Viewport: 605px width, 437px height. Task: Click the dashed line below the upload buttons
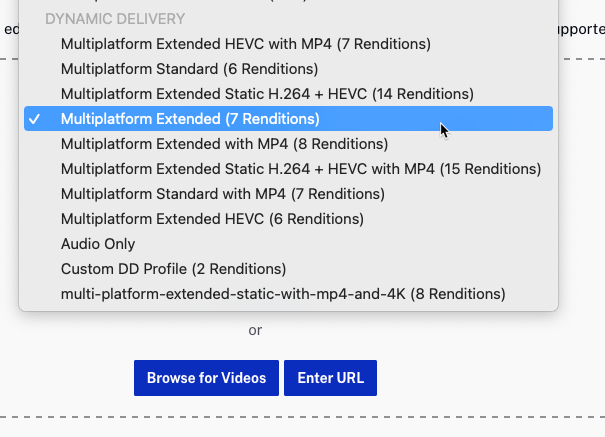(300, 417)
